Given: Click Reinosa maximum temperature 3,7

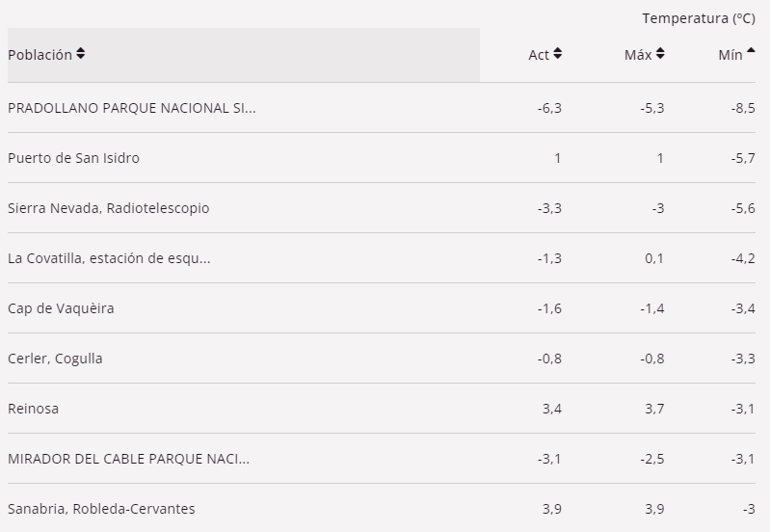Looking at the screenshot, I should [654, 409].
